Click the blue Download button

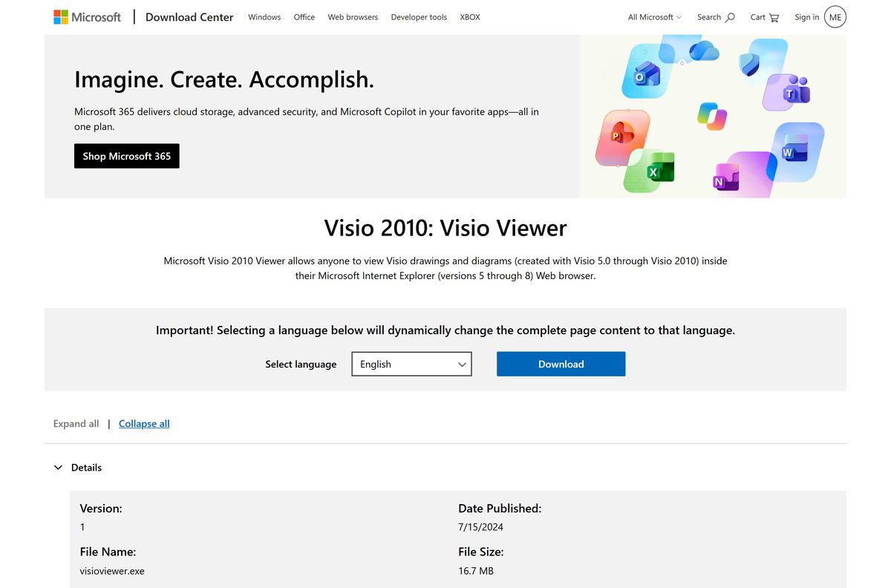pyautogui.click(x=561, y=364)
